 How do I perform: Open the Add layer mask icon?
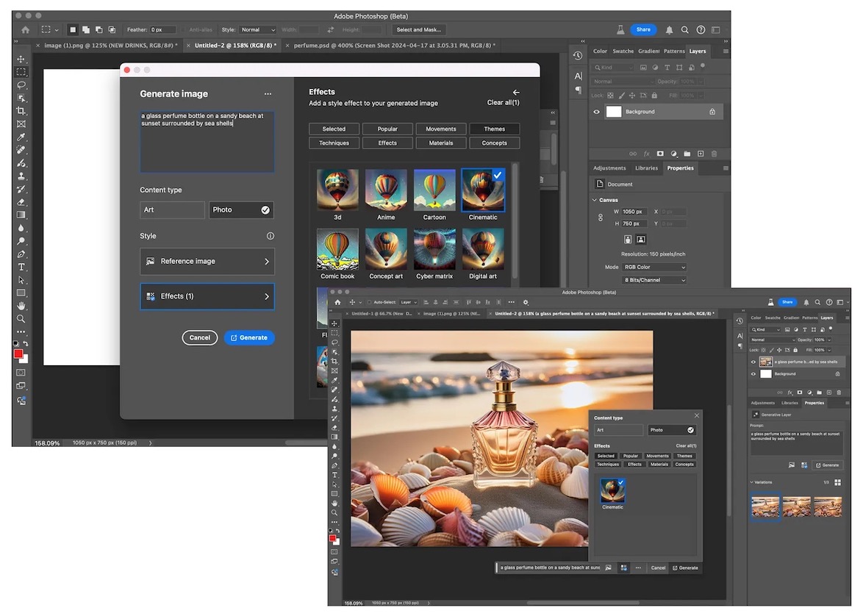point(660,154)
